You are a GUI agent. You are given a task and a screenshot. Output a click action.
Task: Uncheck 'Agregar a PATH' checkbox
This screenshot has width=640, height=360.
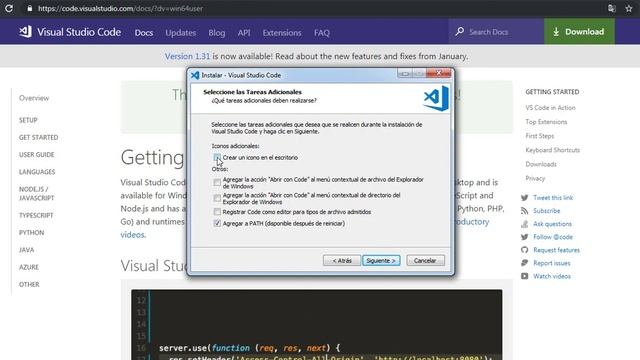[217, 223]
